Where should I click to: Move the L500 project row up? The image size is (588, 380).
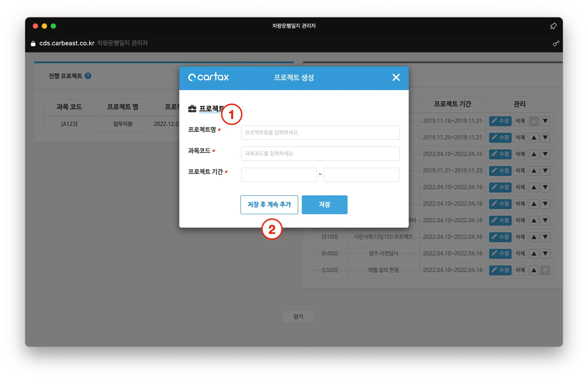point(534,270)
